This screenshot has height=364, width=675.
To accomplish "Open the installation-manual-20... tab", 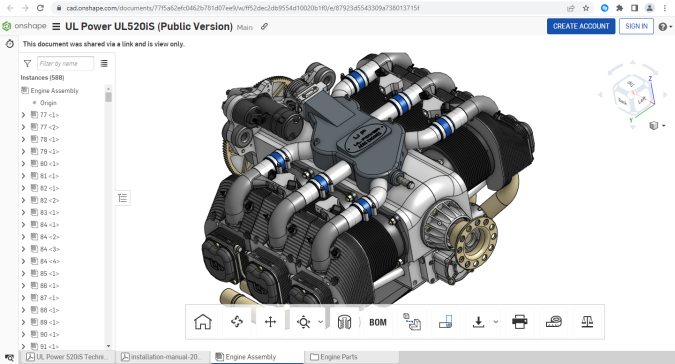I will (x=162, y=357).
